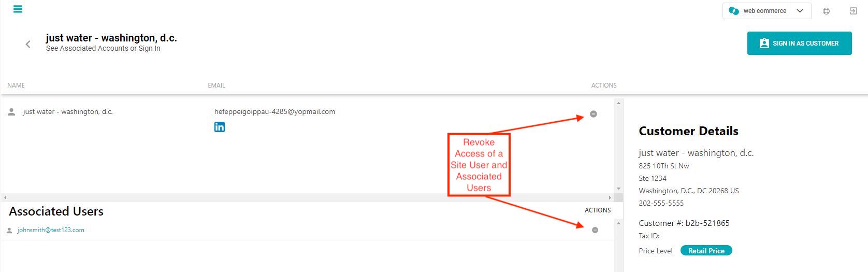This screenshot has width=868, height=272.
Task: Click the horizontal scrollbar right arrow
Action: point(610,198)
